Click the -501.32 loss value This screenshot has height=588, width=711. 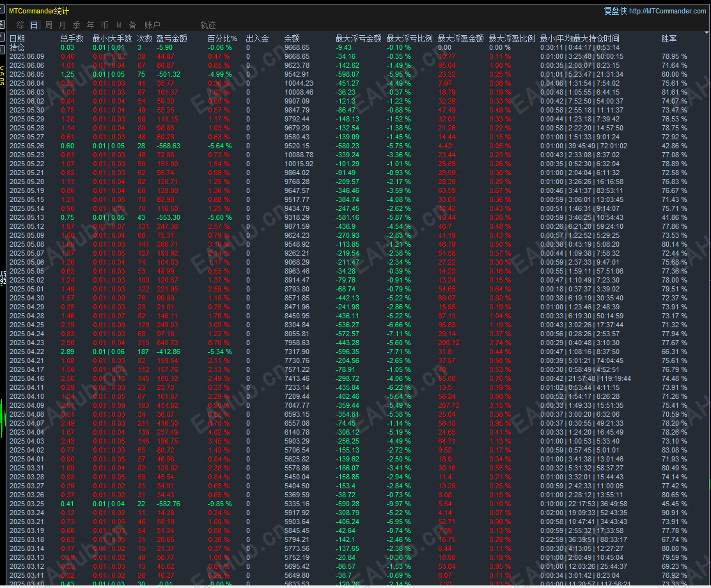coord(169,74)
